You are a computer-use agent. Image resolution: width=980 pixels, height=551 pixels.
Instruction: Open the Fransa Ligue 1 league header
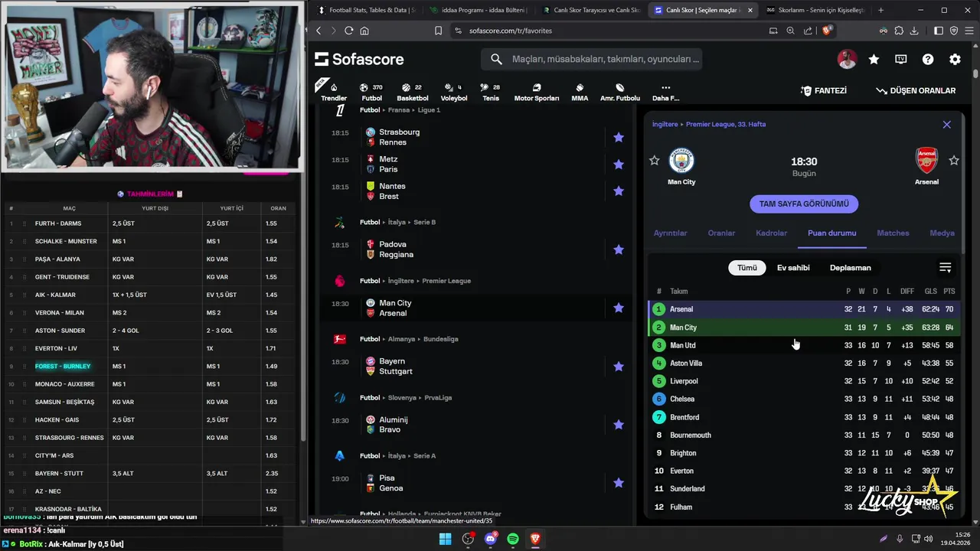point(400,109)
